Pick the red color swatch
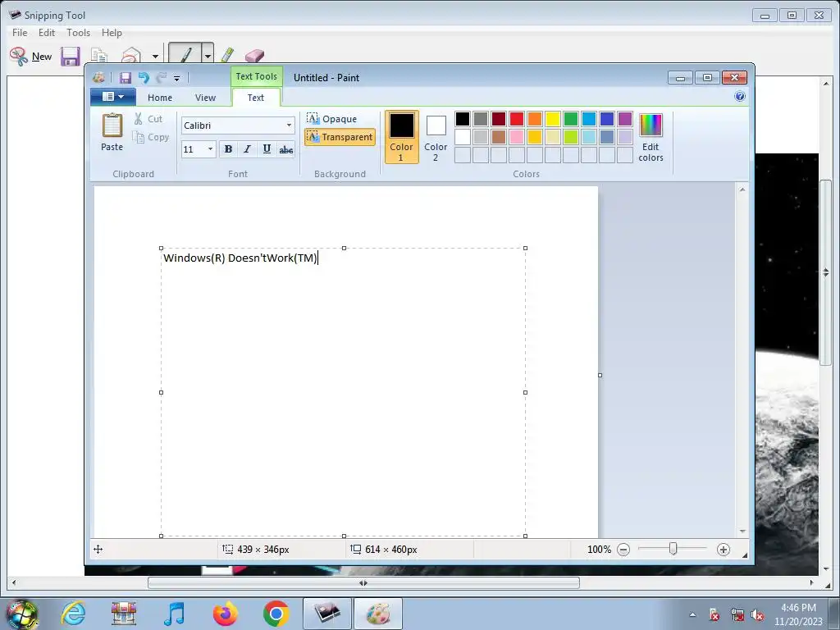Image resolution: width=840 pixels, height=630 pixels. (517, 118)
